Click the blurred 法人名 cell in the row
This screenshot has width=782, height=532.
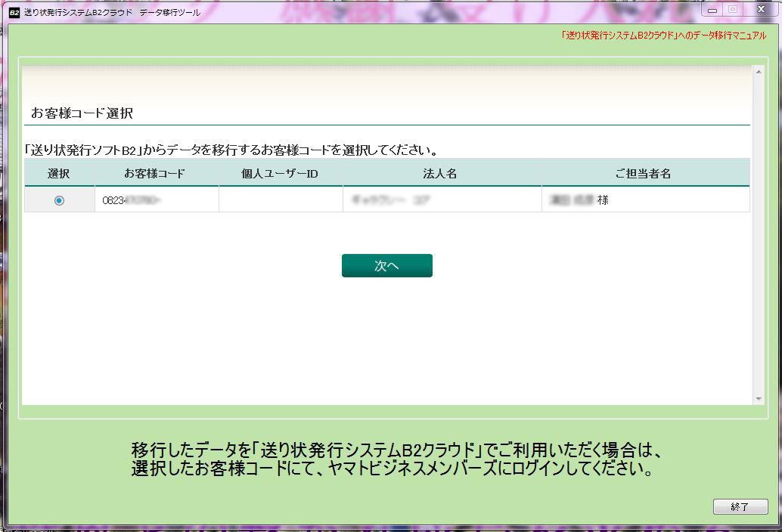click(x=442, y=200)
